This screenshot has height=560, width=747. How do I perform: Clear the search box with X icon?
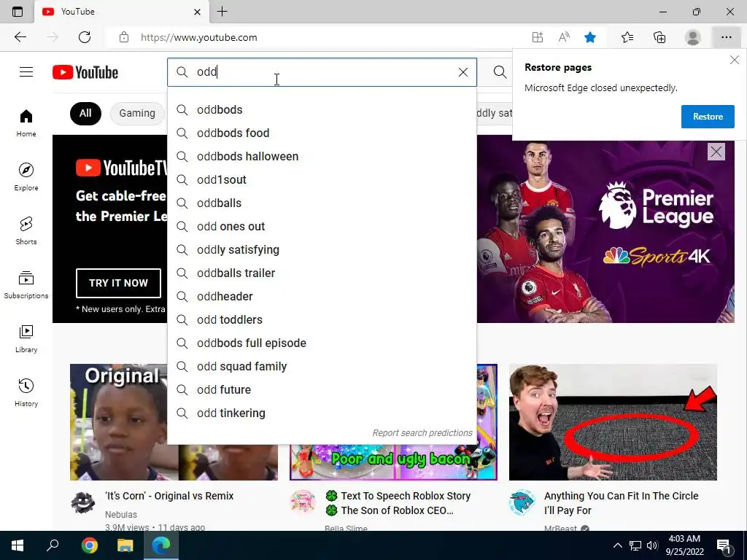[463, 72]
